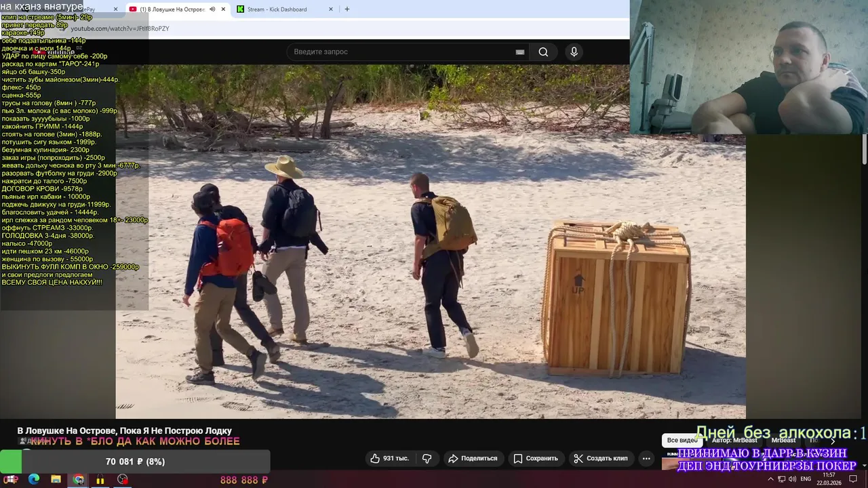
Task: Click the YouTube search magnifier button
Action: [x=543, y=52]
